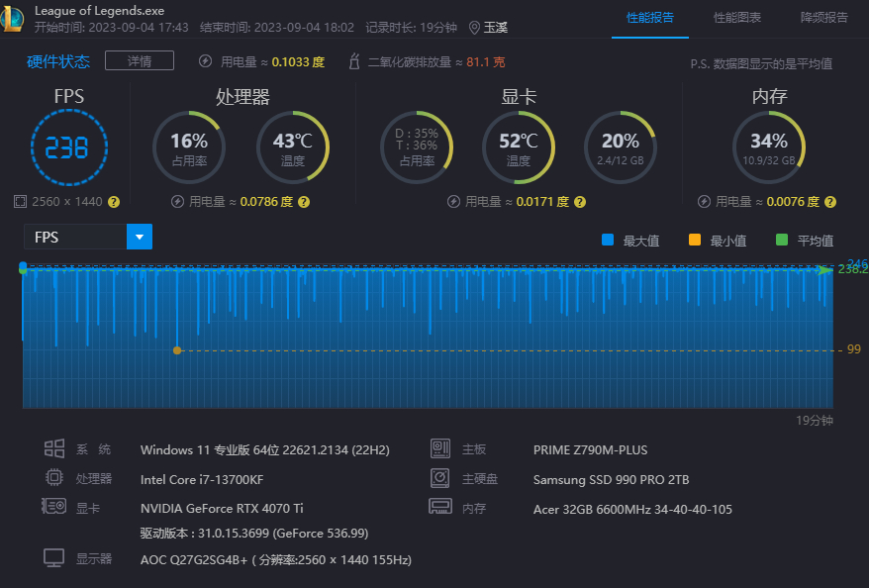869x588 pixels.
Task: Click the processor power lightning icon
Action: tap(177, 202)
